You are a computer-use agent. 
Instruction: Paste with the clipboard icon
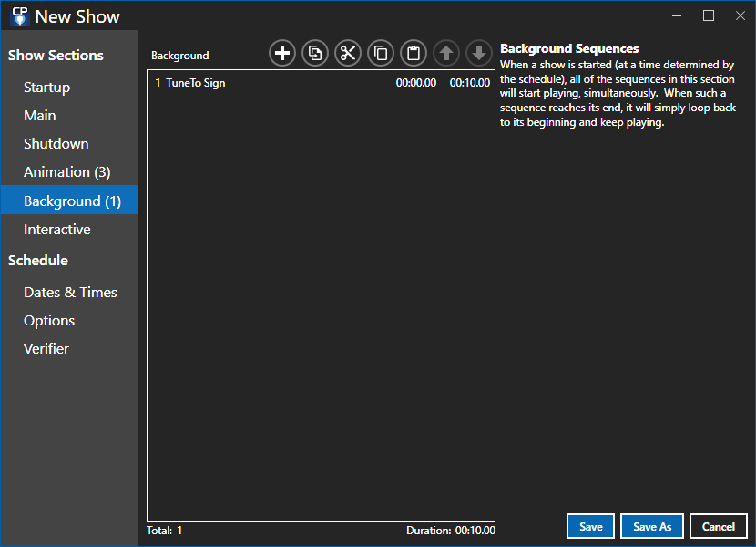[x=414, y=53]
